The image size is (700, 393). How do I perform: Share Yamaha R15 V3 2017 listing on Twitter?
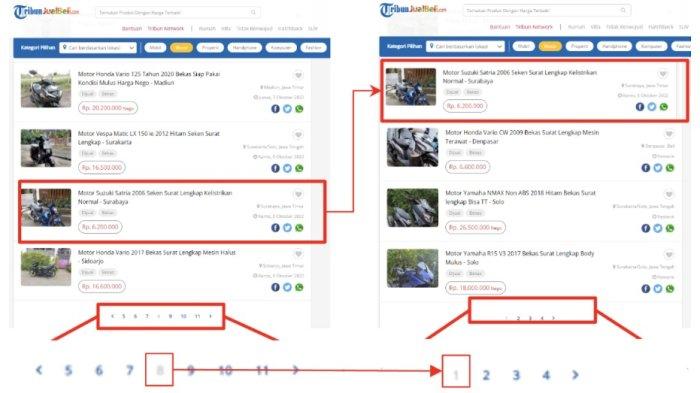658,288
